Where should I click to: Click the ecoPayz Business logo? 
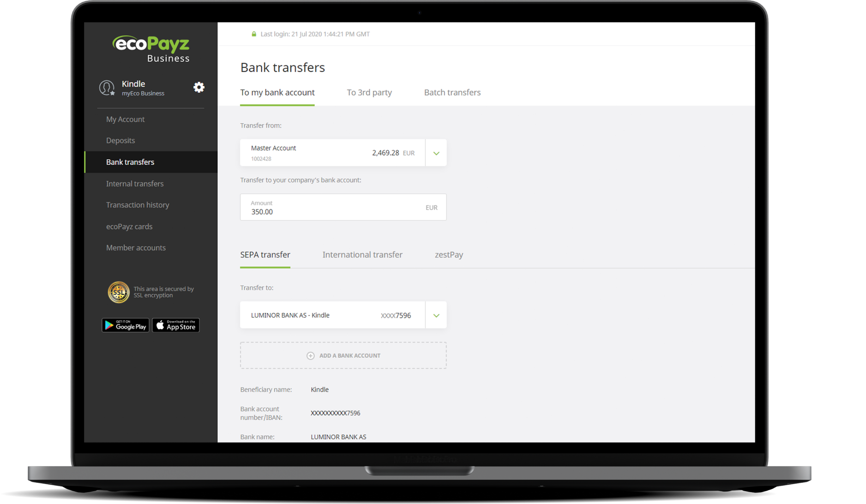click(151, 49)
